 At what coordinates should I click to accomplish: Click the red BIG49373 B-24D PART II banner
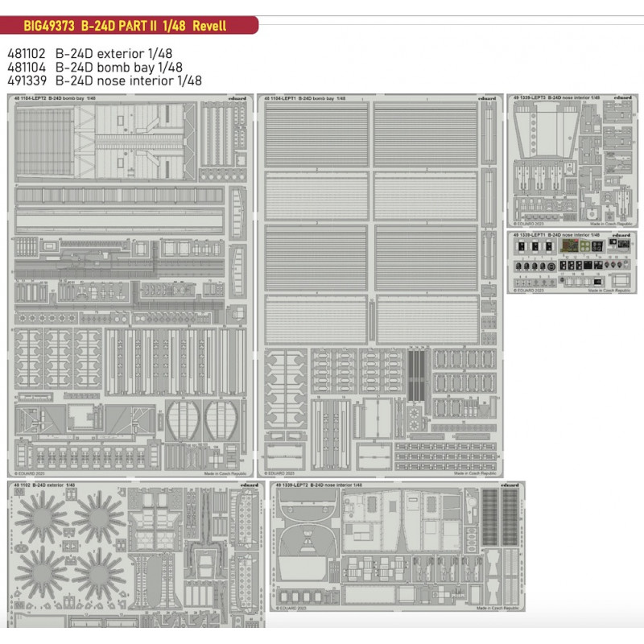click(129, 26)
